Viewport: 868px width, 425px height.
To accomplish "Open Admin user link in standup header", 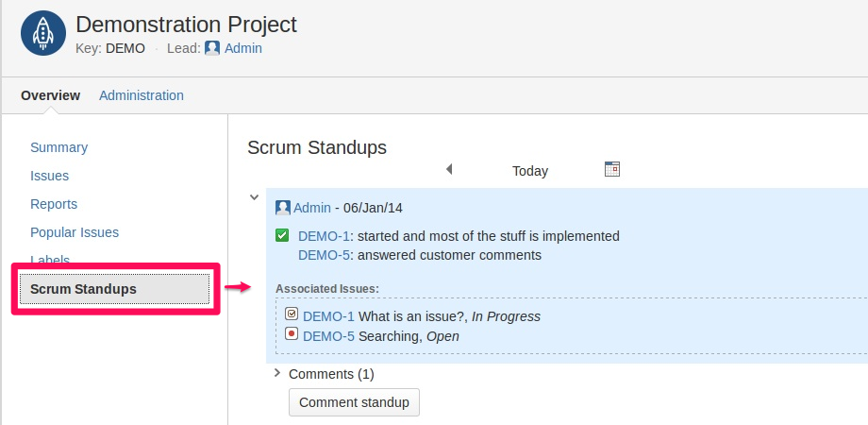I will (312, 208).
